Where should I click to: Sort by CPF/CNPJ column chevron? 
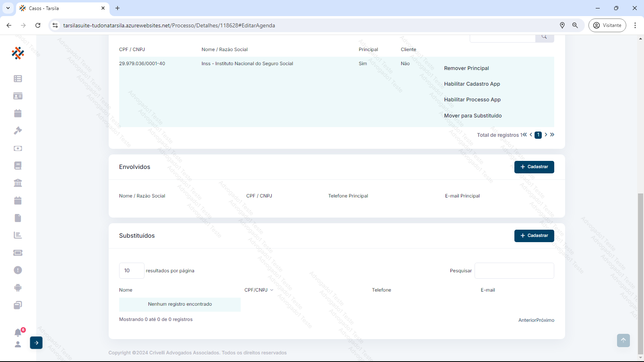coord(272,290)
